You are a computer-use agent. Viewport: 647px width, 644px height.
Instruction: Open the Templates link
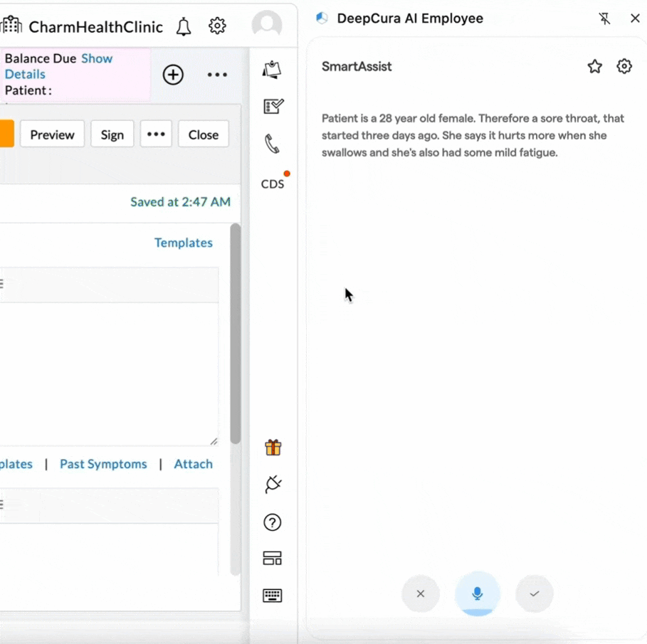[x=184, y=243]
